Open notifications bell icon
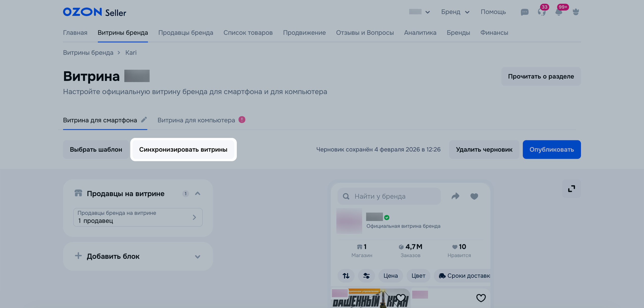This screenshot has width=644, height=308. pos(559,12)
